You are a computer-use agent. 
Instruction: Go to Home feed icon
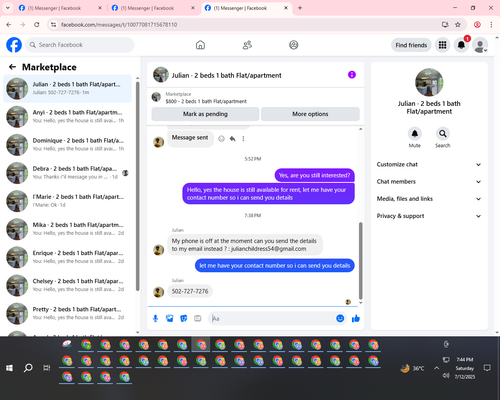tap(200, 45)
